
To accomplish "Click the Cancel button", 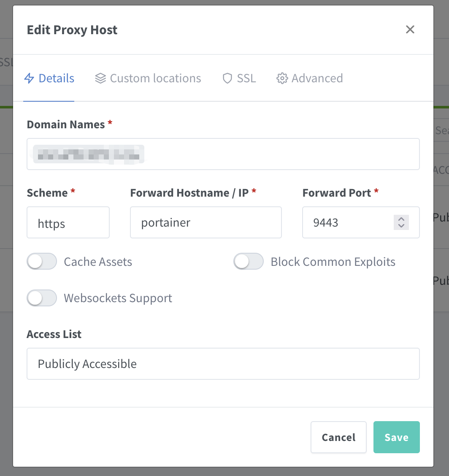I will click(338, 437).
